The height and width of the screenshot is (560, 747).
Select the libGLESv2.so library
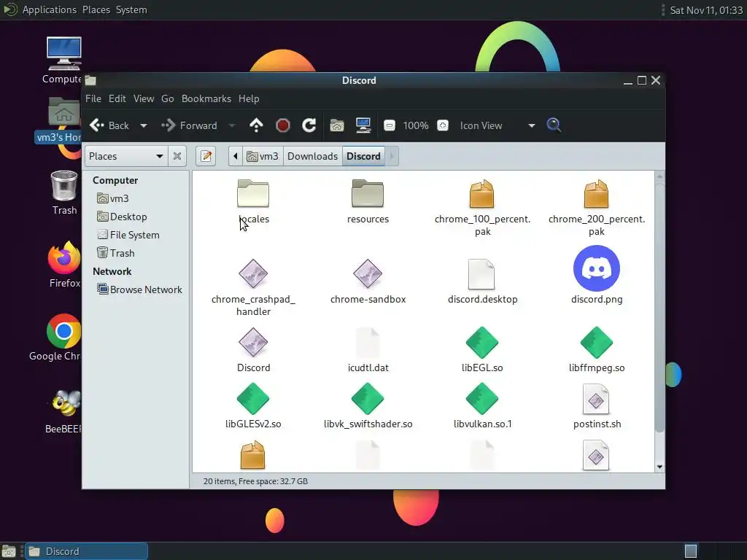click(253, 405)
